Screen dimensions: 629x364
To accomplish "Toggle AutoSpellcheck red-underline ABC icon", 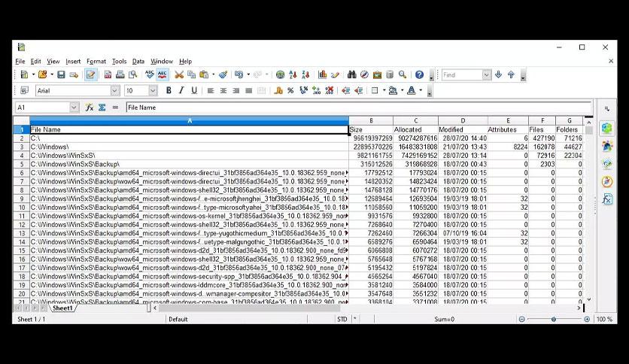I will (162, 74).
